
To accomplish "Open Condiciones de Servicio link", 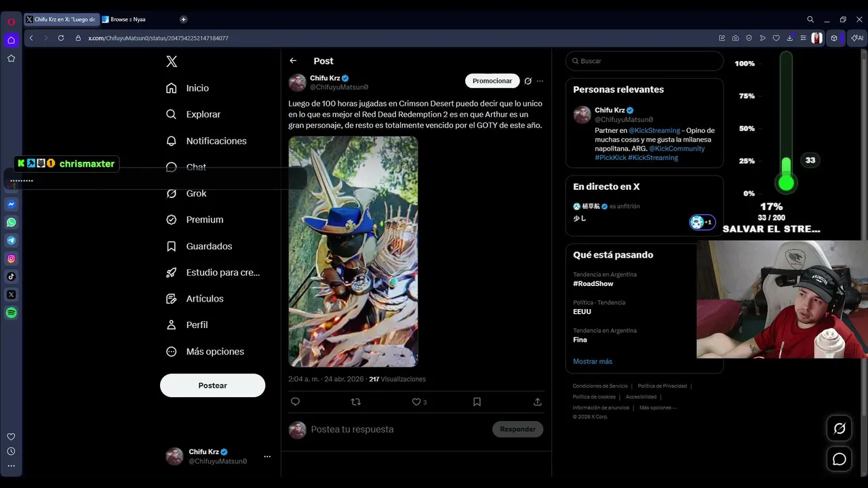I will click(600, 386).
